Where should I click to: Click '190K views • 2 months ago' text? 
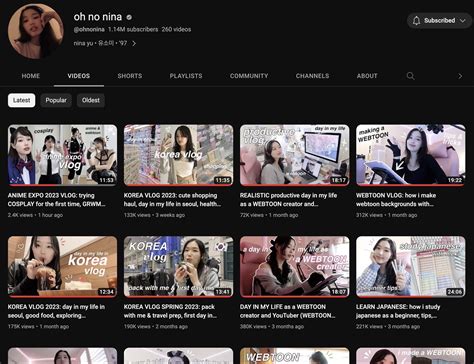coord(156,327)
